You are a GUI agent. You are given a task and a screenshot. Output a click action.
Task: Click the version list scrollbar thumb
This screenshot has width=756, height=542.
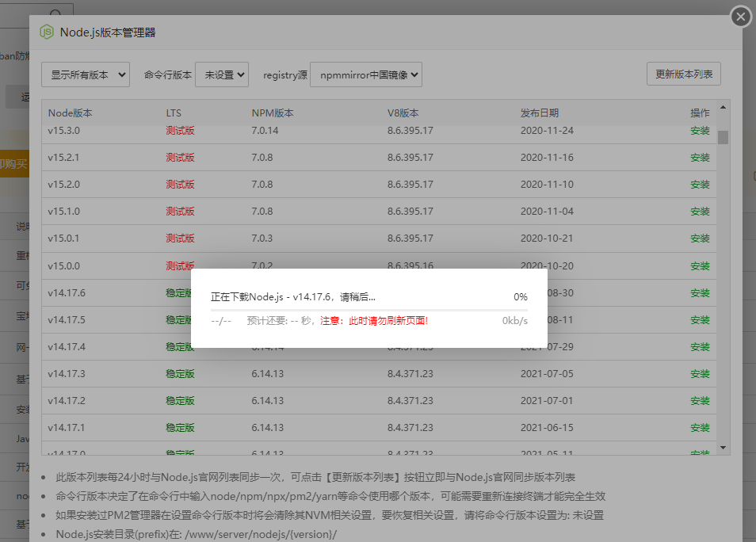(723, 137)
